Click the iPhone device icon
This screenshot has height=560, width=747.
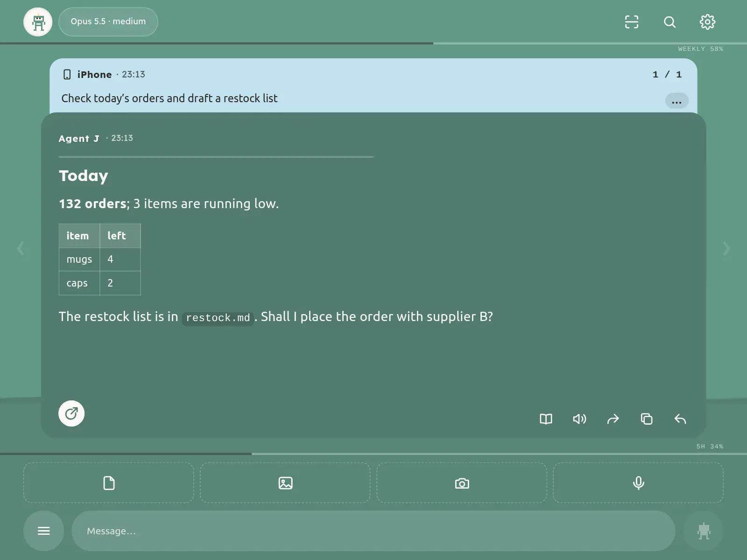pyautogui.click(x=67, y=75)
